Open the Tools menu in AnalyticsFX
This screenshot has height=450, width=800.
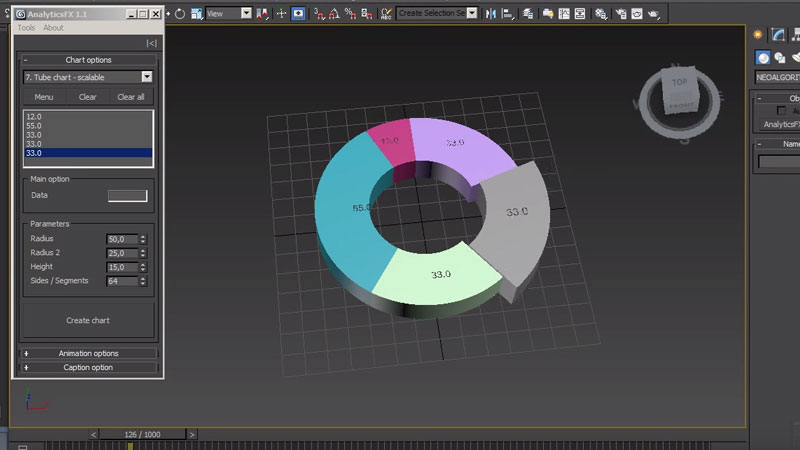point(26,28)
